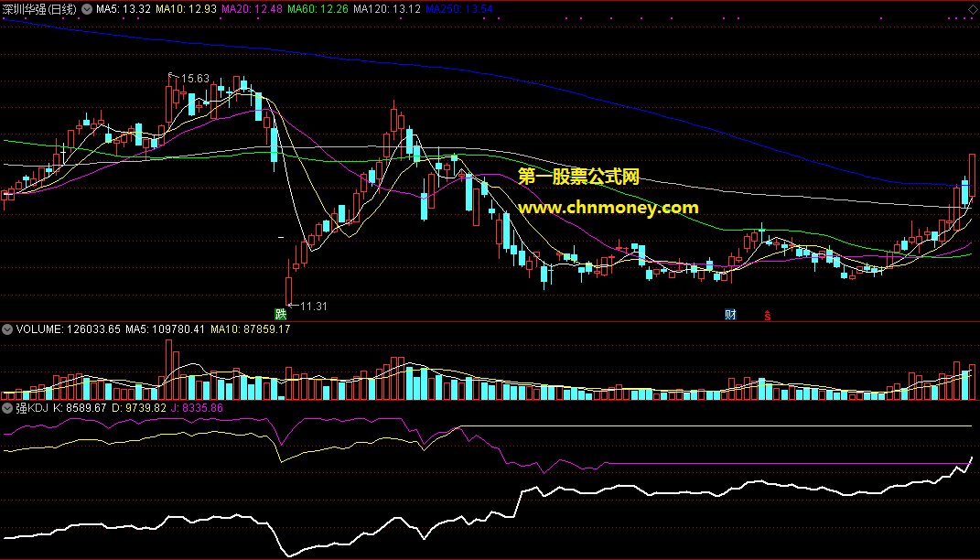Click the D: 9739.82 value
The height and width of the screenshot is (560, 980).
(139, 408)
